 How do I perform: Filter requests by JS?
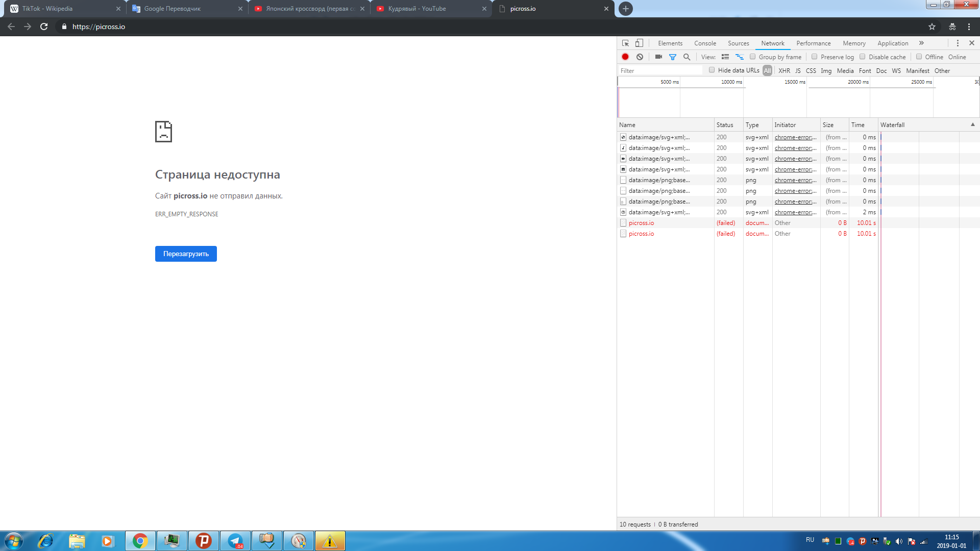(x=798, y=71)
